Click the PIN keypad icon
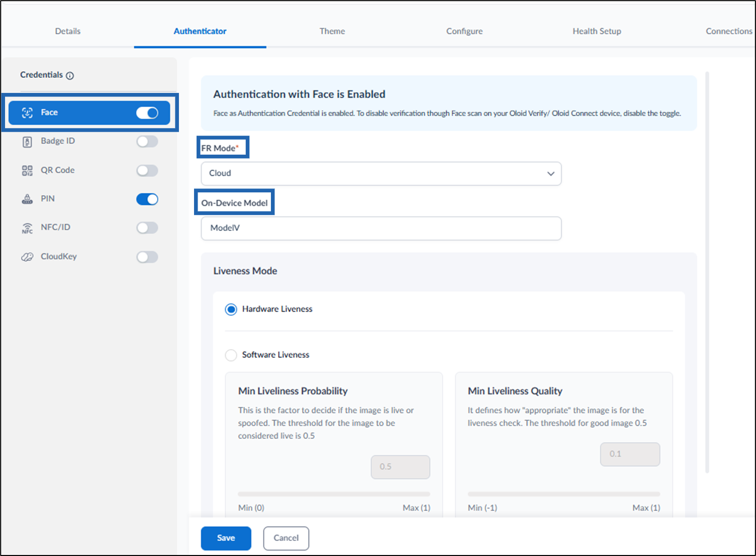 [27, 199]
